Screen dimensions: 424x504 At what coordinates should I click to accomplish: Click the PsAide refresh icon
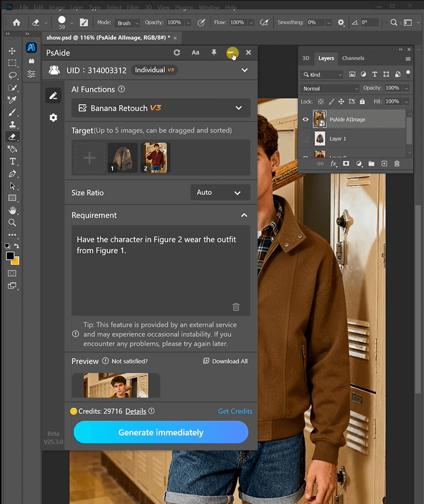pyautogui.click(x=177, y=53)
